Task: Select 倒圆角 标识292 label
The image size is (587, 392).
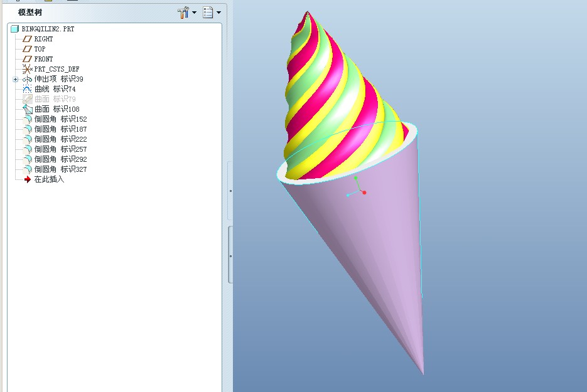Action: coord(61,159)
